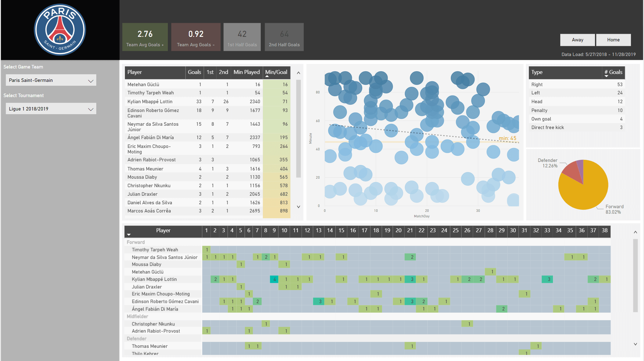Select the Own goal type row
The width and height of the screenshot is (644, 361).
coord(577,119)
